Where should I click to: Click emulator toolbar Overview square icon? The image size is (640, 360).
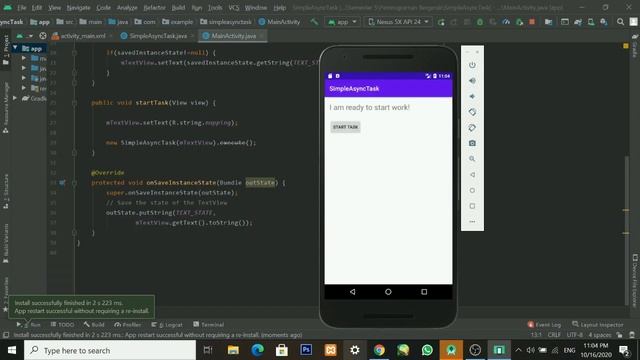click(472, 206)
